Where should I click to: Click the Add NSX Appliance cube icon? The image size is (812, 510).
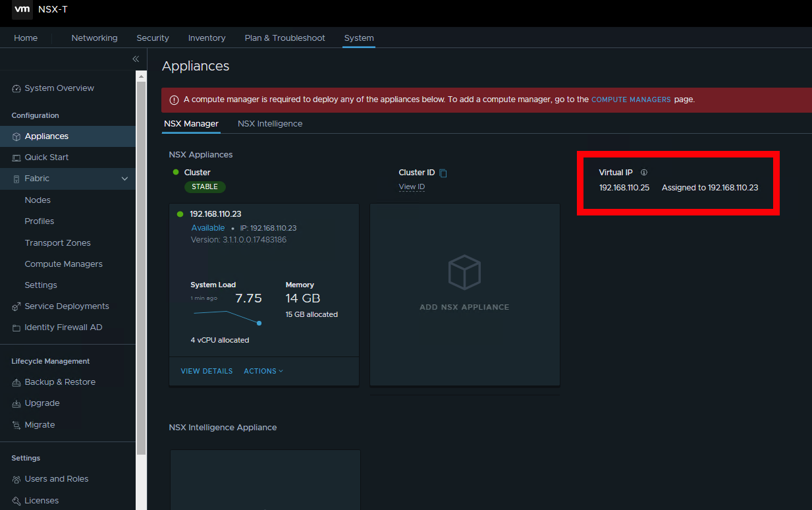point(464,272)
